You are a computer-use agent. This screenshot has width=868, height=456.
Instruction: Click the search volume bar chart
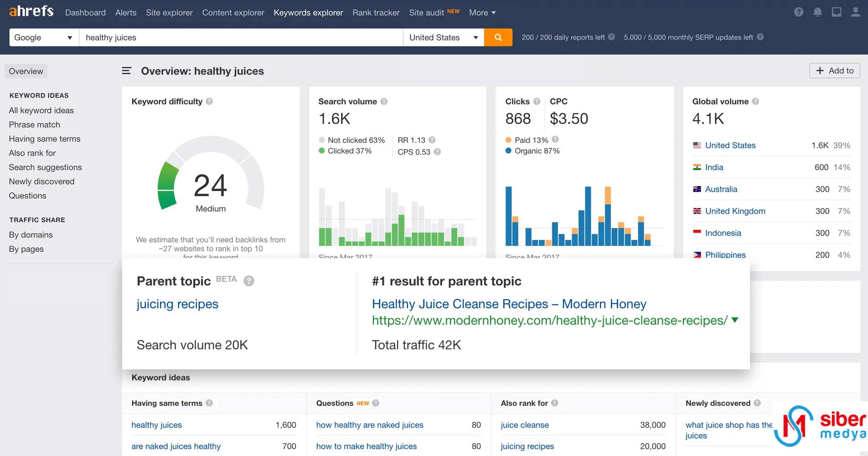point(398,217)
